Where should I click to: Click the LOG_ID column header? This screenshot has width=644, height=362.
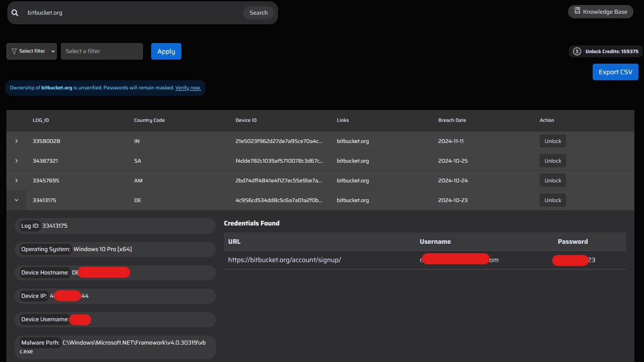coord(41,121)
